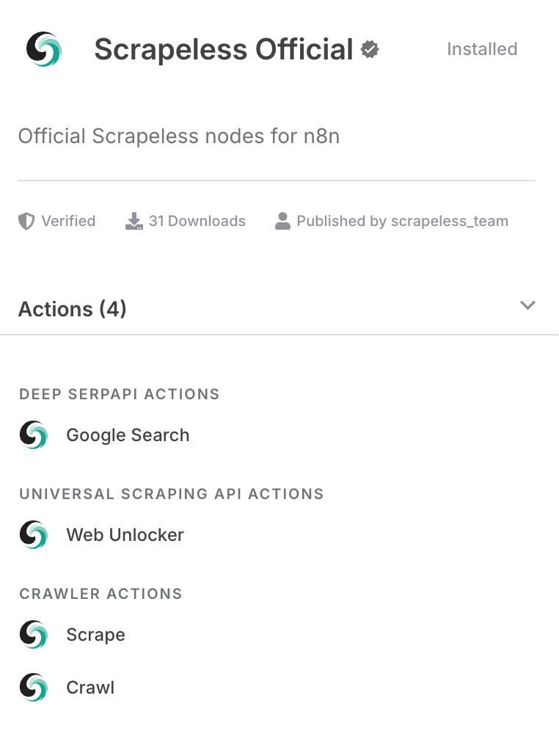Click the Verified label text
The width and height of the screenshot is (559, 756).
68,221
